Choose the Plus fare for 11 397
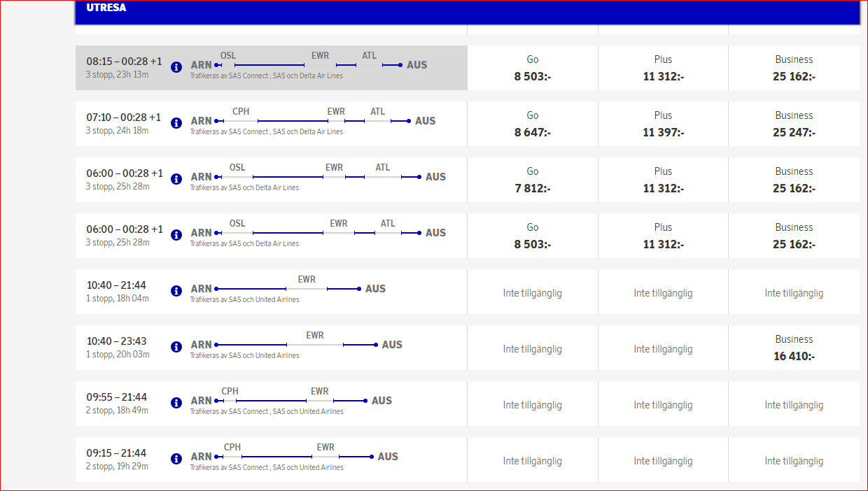The height and width of the screenshot is (491, 868). [x=663, y=124]
